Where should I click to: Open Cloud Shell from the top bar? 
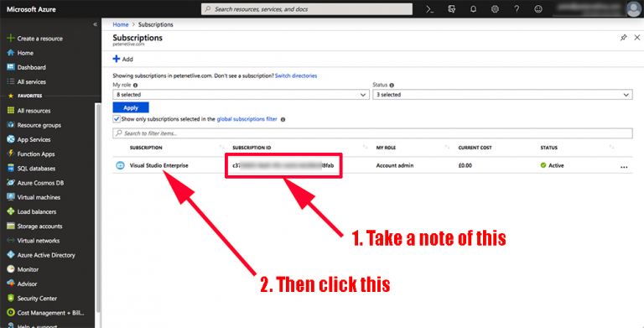429,9
